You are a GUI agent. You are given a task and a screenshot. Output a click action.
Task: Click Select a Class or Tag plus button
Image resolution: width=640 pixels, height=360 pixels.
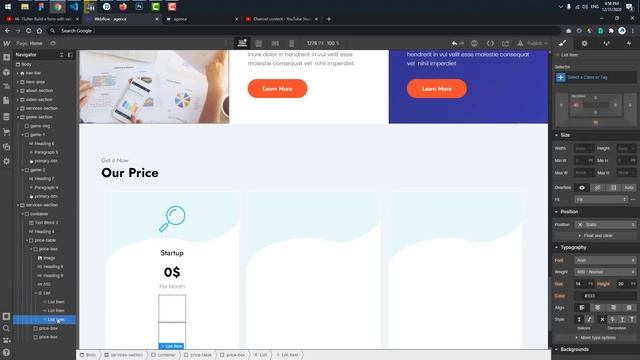click(560, 77)
